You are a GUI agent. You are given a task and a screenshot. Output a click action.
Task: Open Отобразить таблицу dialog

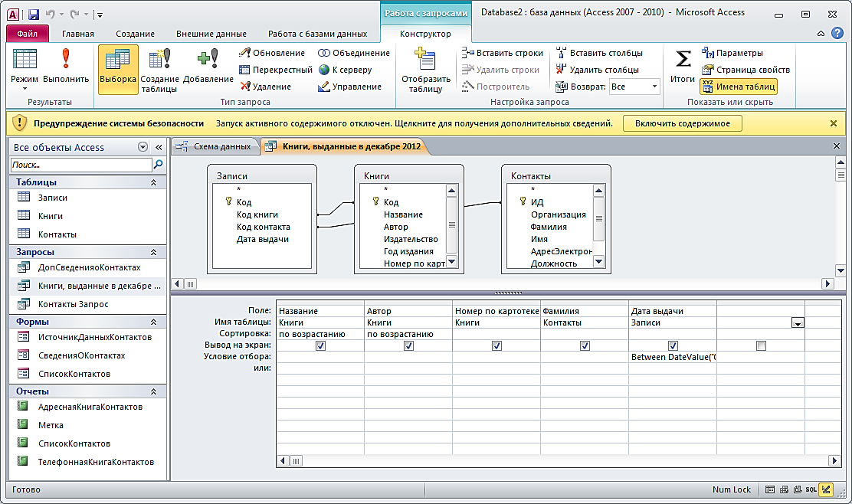click(426, 70)
